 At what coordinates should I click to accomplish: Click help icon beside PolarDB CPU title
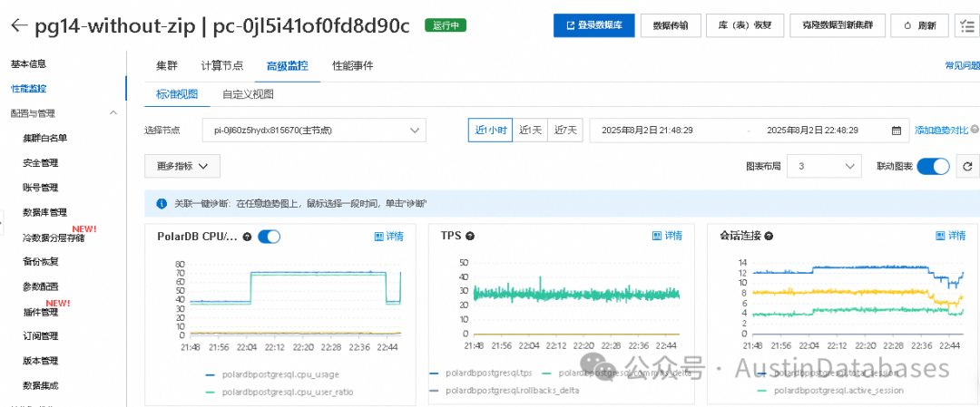tap(248, 237)
